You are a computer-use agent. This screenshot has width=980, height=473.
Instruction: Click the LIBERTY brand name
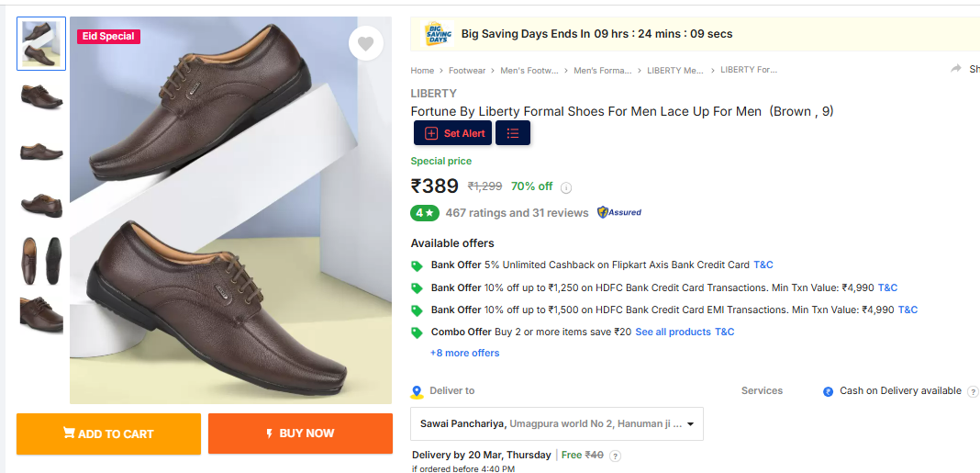(434, 94)
